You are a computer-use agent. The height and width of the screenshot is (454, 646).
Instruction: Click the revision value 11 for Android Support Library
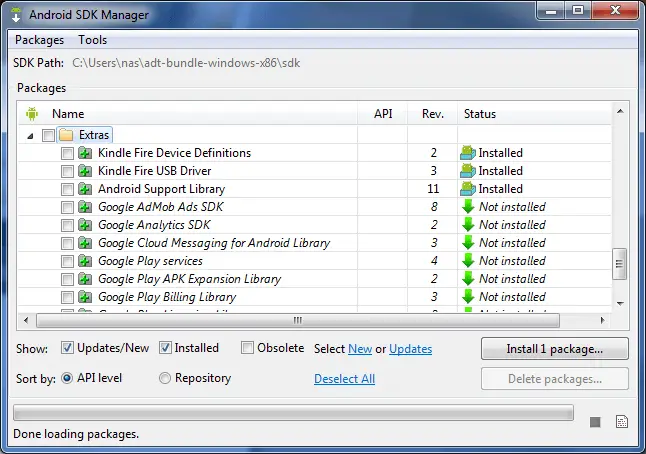point(433,189)
